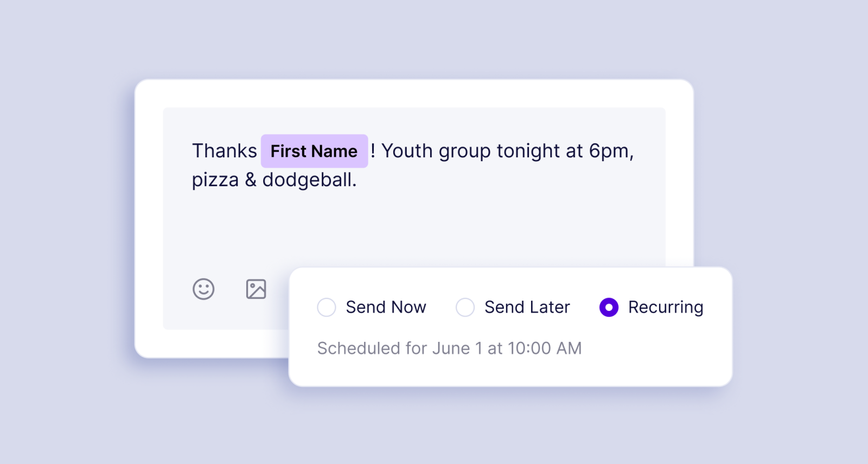Screen dimensions: 868x464
Task: Select the Send Now radio button
Action: 327,307
